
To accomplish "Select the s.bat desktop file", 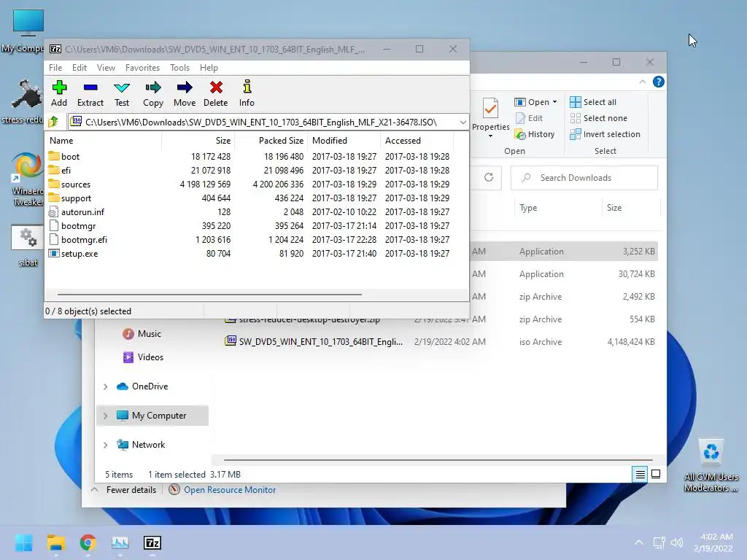I will (28, 246).
